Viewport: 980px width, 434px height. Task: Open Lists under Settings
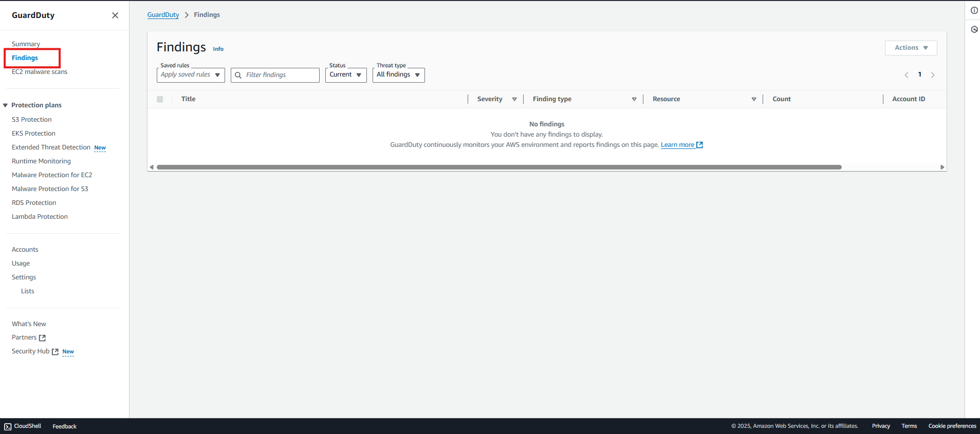coord(28,291)
